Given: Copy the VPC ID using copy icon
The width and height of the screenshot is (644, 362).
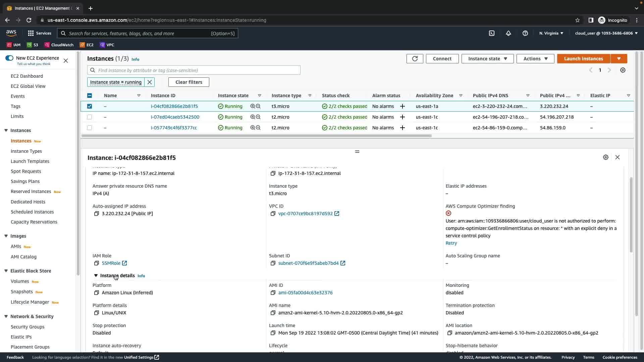Looking at the screenshot, I should click(273, 214).
